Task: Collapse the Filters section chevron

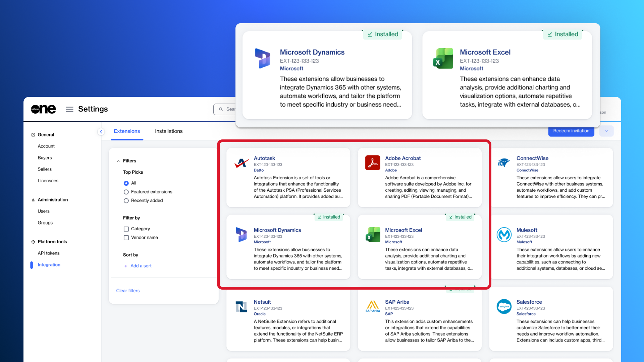Action: coord(118,161)
